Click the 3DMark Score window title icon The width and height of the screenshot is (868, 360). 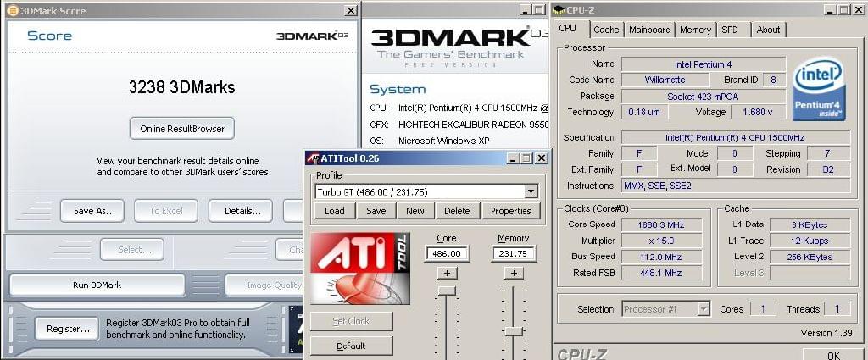13,10
